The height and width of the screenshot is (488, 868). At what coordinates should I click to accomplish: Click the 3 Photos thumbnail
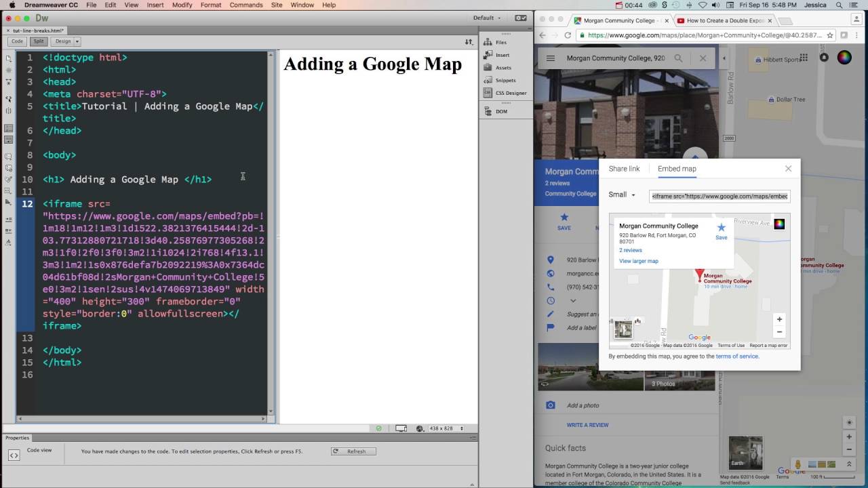pyautogui.click(x=679, y=367)
